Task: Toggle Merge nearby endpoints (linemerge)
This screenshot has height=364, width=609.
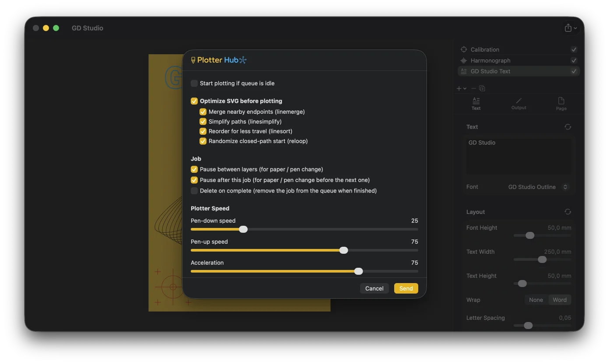Action: coord(203,112)
